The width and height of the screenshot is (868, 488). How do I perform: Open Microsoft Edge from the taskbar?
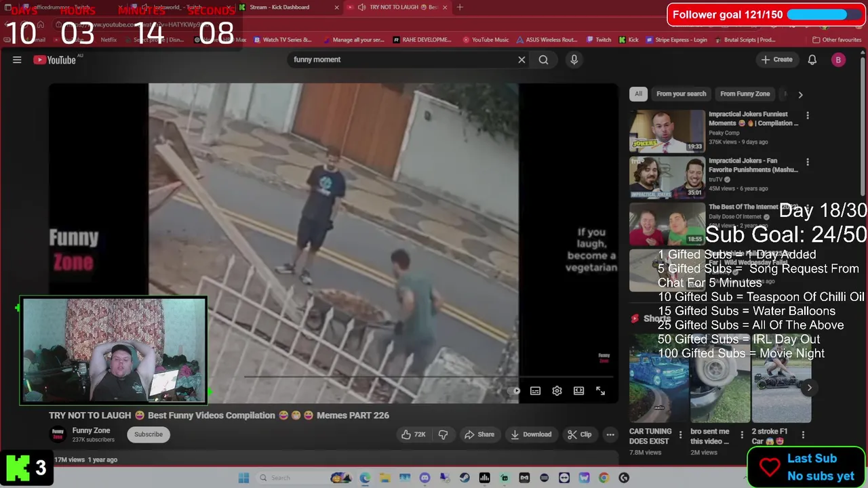click(365, 478)
